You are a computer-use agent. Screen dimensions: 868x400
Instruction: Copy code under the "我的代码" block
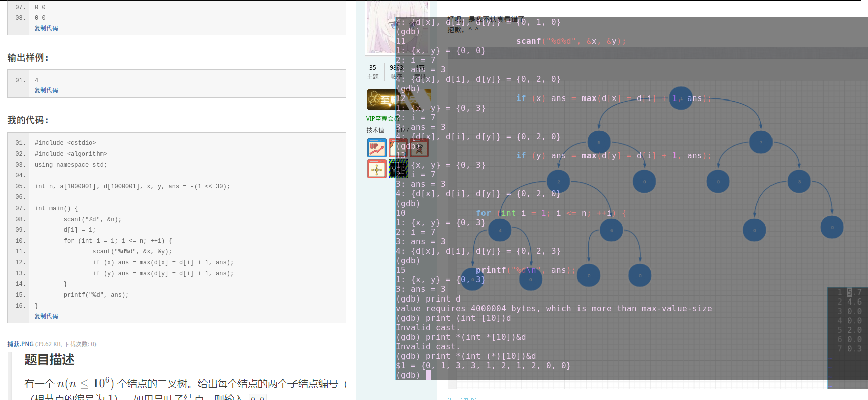tap(46, 316)
